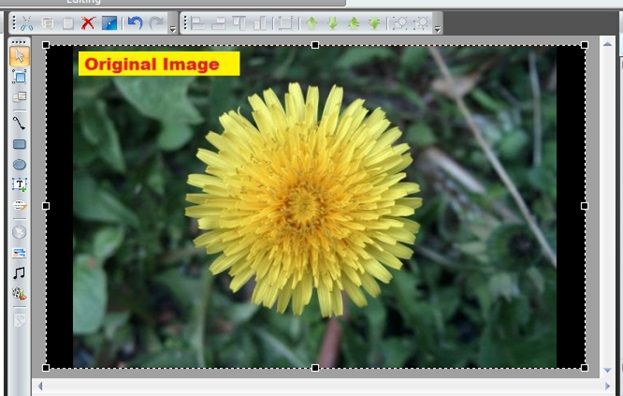Click the bring to front green arrow

(x=354, y=23)
